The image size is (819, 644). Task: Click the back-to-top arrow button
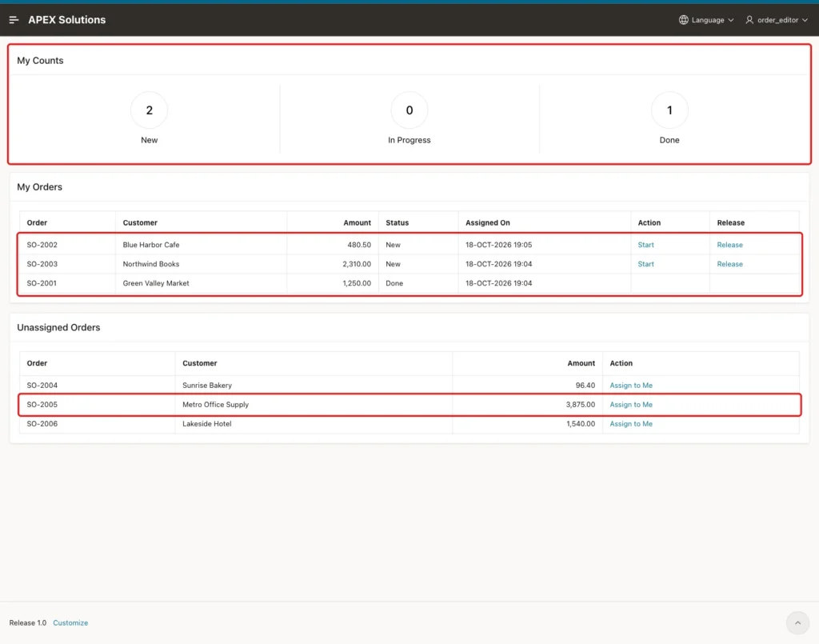click(797, 622)
